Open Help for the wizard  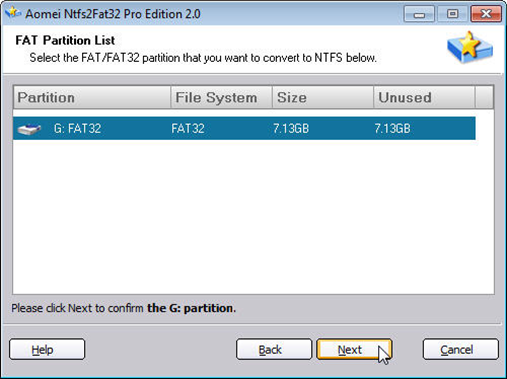[47, 349]
